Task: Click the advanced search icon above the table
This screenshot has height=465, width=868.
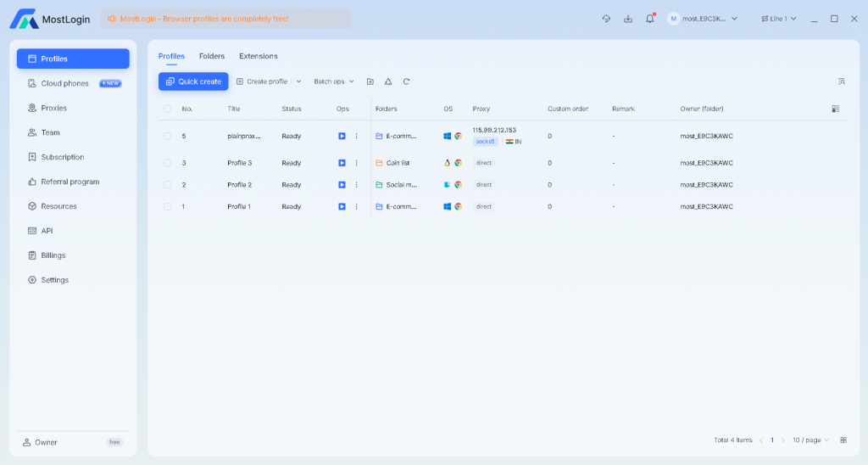Action: 841,81
